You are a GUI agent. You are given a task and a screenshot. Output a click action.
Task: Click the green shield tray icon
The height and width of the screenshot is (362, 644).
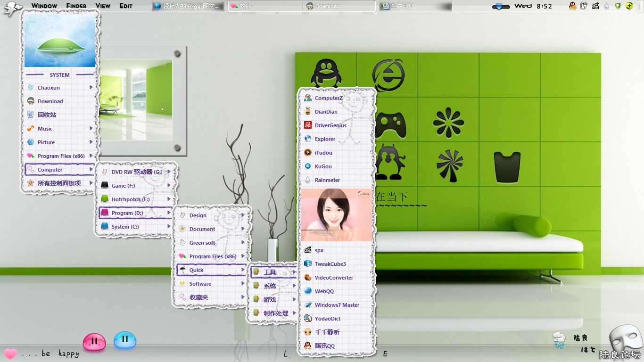coord(618,6)
